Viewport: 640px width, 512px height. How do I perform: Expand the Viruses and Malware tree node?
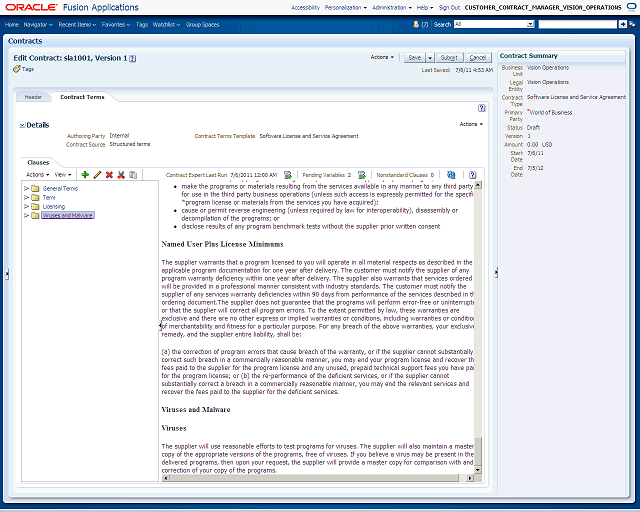27,215
